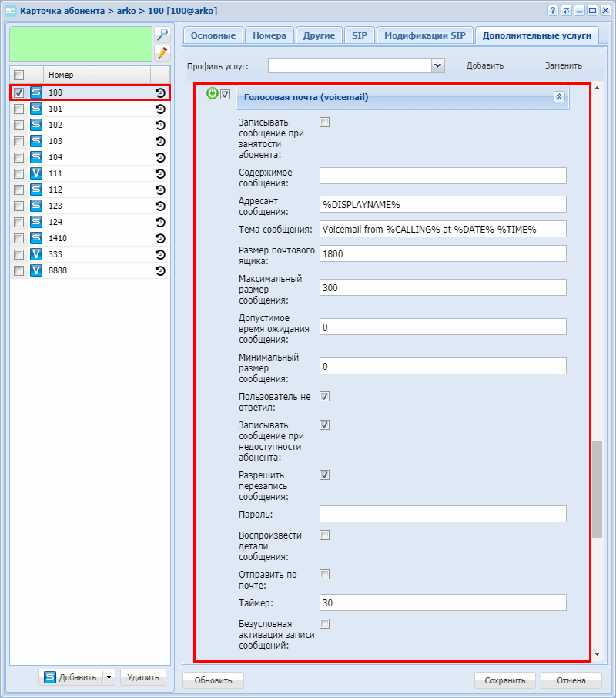Toggle the 'Отправить по почте' checkbox
This screenshot has height=698, width=616.
pos(324,574)
